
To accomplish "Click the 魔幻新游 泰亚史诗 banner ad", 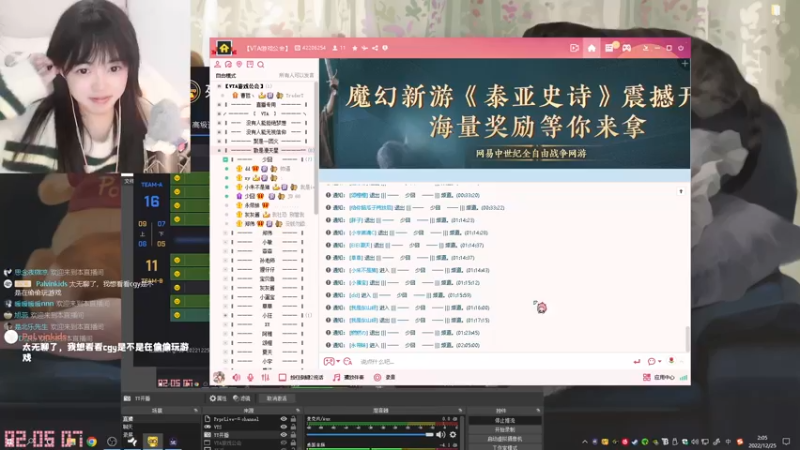I will pos(505,114).
